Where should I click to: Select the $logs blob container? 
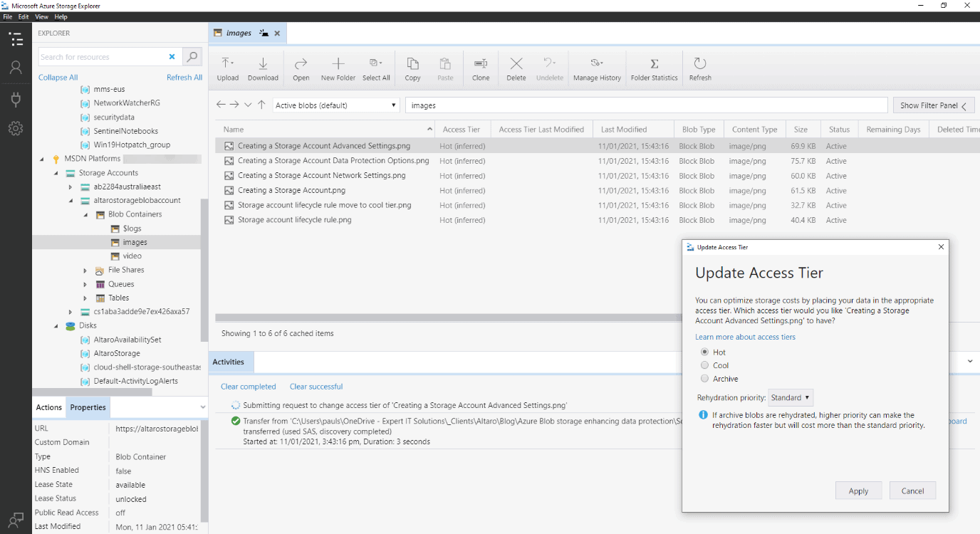click(x=132, y=229)
